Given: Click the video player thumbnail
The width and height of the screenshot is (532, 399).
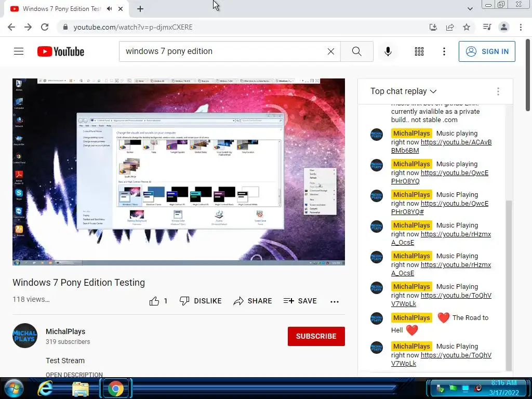Looking at the screenshot, I should pyautogui.click(x=179, y=171).
